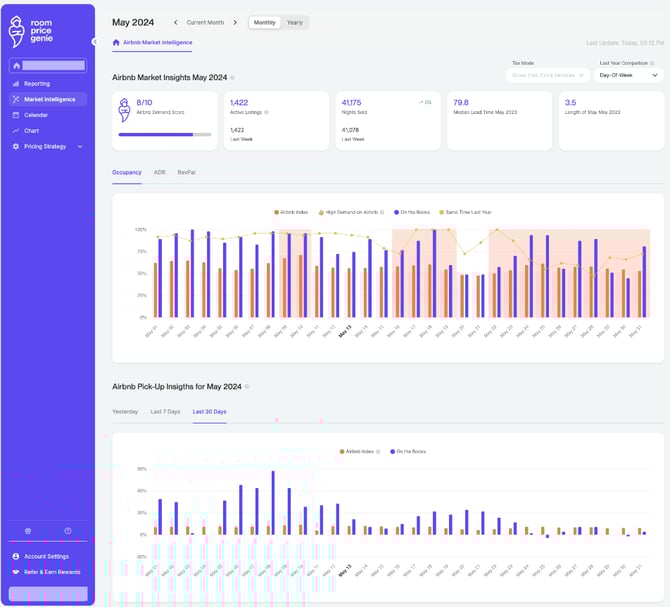Select the Monthly view toggle

pos(265,22)
